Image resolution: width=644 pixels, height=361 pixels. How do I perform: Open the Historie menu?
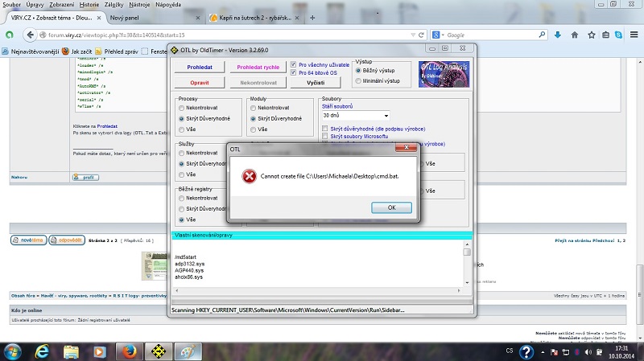(89, 5)
